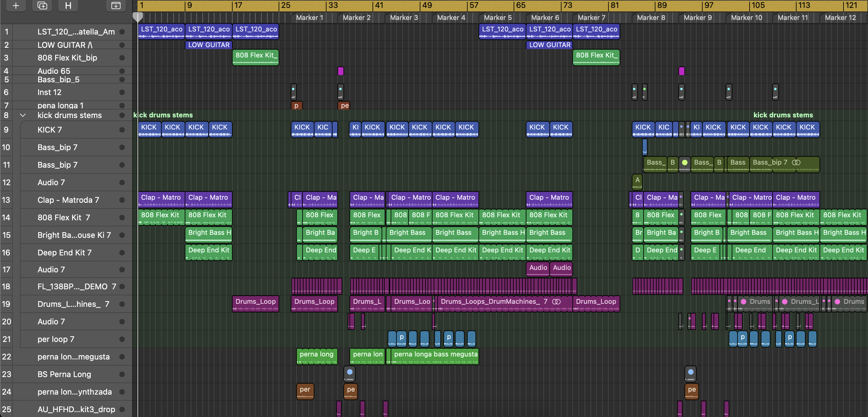Click loop icon on Drums_Loops_DrumMachines_ 7 region
Screen dimensions: 868x417
click(x=556, y=302)
